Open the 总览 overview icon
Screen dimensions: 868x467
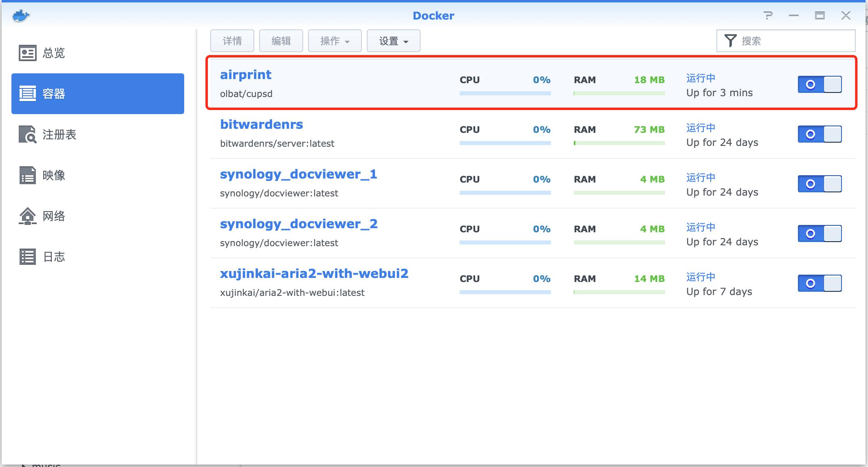pyautogui.click(x=28, y=53)
